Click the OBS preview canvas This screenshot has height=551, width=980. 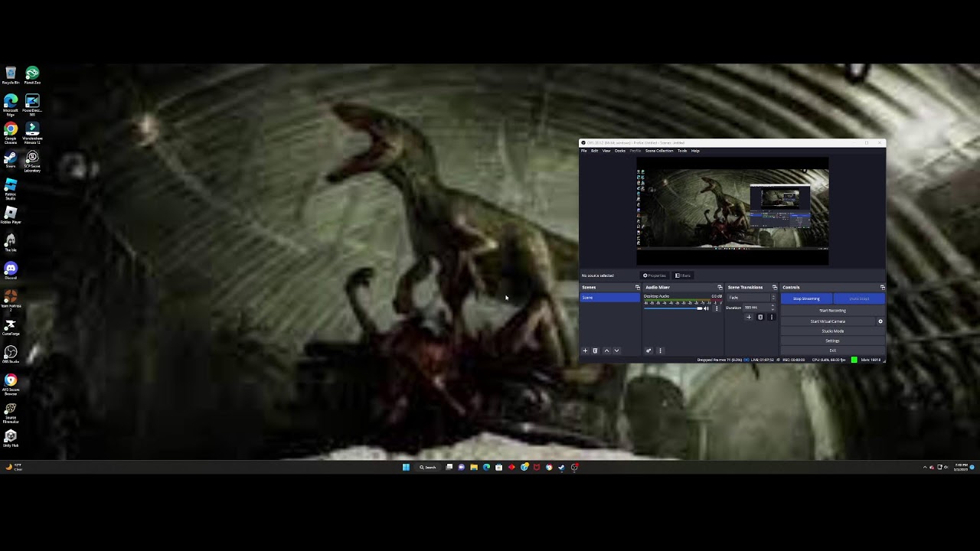(732, 212)
